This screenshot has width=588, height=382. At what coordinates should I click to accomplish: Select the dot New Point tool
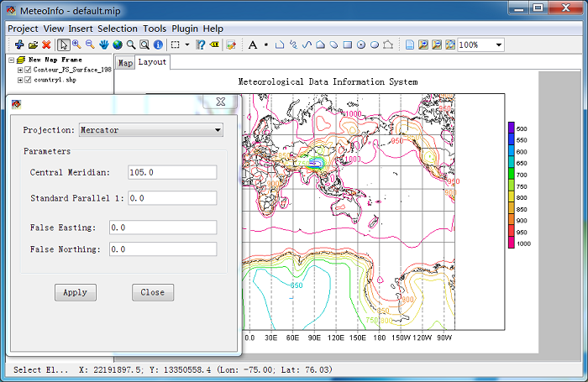tap(266, 45)
